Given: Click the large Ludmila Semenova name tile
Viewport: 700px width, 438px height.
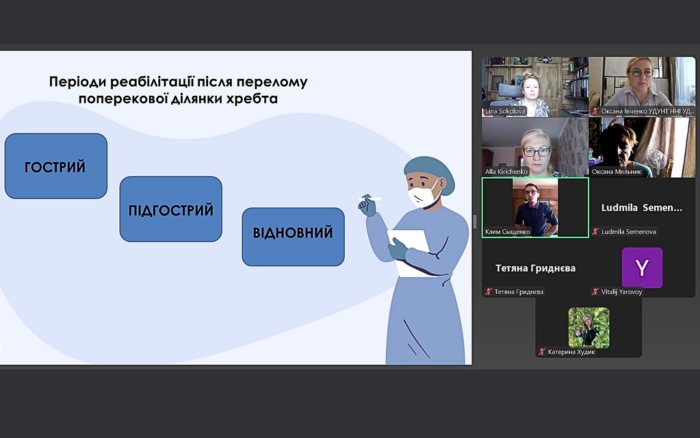Looking at the screenshot, I should (641, 206).
